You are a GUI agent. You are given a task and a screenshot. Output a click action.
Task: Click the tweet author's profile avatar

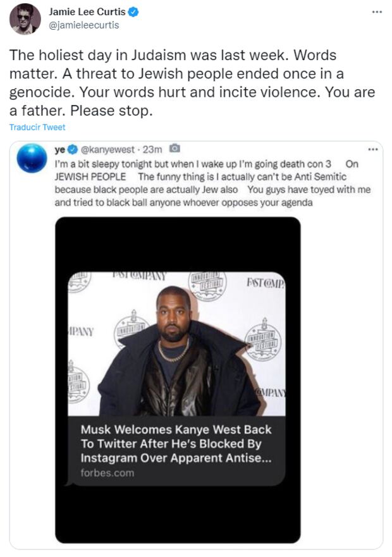click(25, 18)
